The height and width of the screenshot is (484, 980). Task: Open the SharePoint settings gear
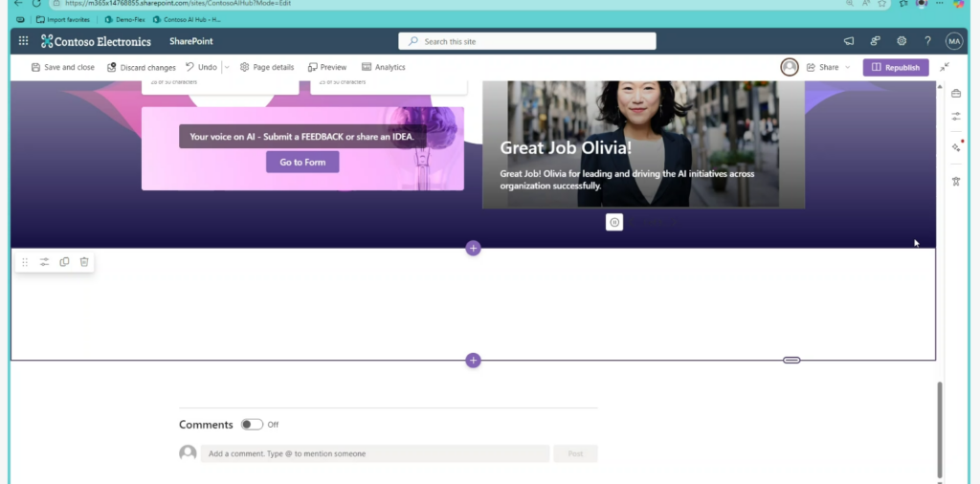902,41
